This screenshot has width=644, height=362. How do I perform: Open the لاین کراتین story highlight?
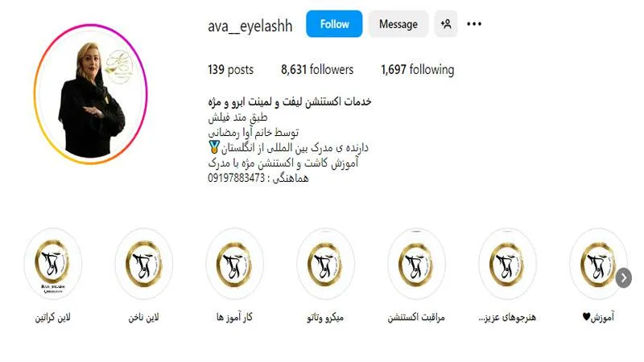point(52,264)
